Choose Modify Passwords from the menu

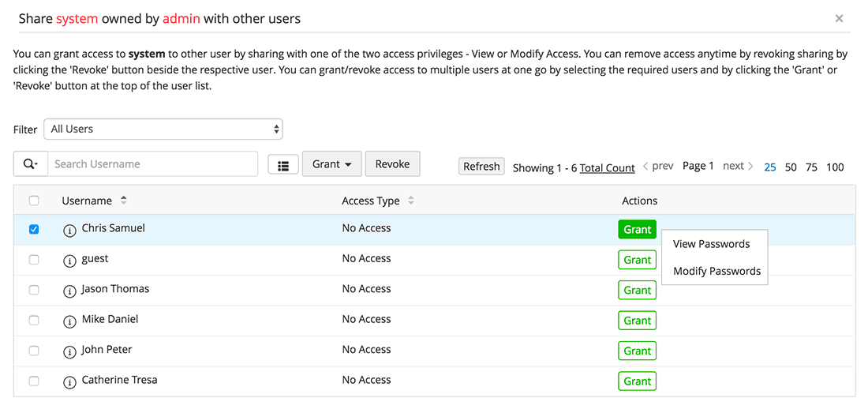pos(716,271)
